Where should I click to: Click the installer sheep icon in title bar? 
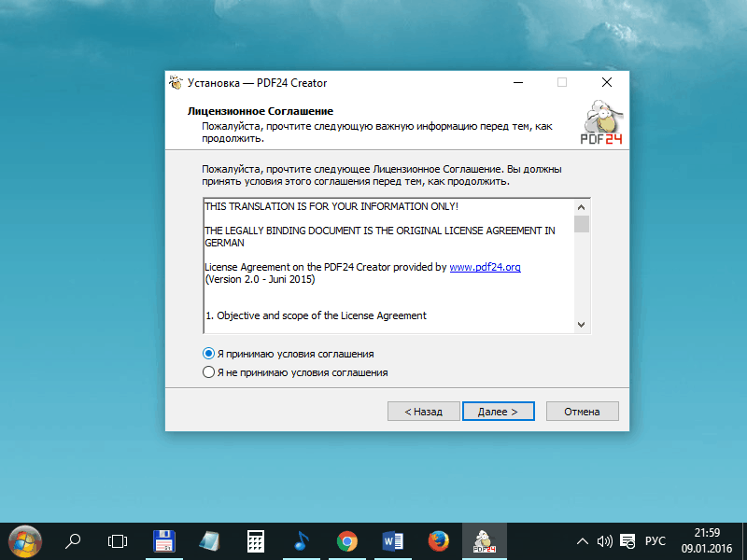tap(176, 83)
